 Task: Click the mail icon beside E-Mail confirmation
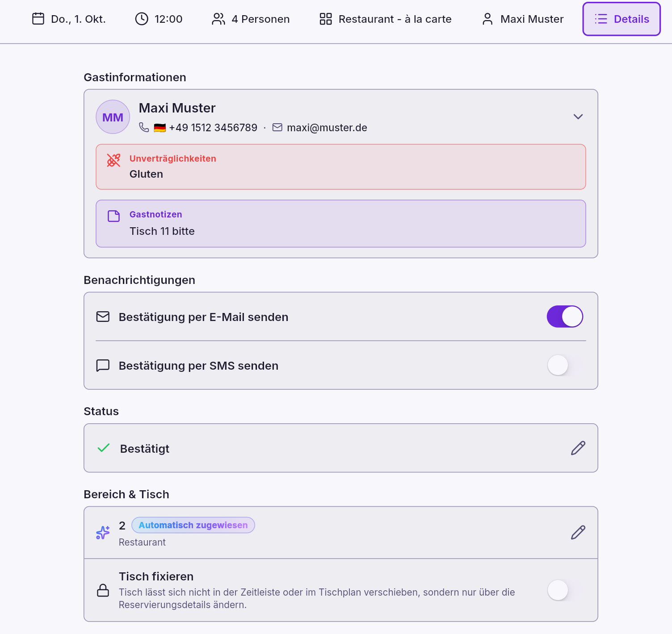[103, 317]
